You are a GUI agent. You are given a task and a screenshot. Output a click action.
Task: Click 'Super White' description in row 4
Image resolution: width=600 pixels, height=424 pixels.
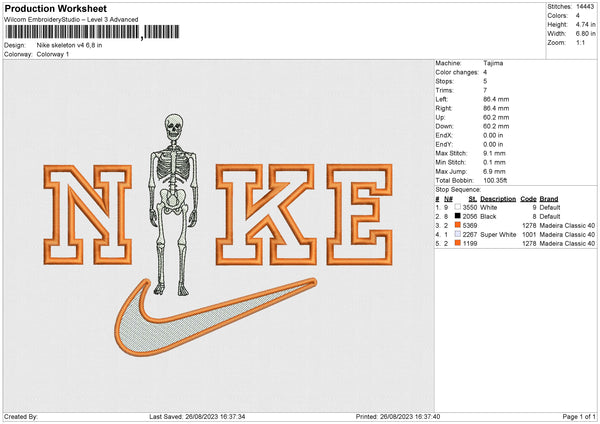click(498, 235)
